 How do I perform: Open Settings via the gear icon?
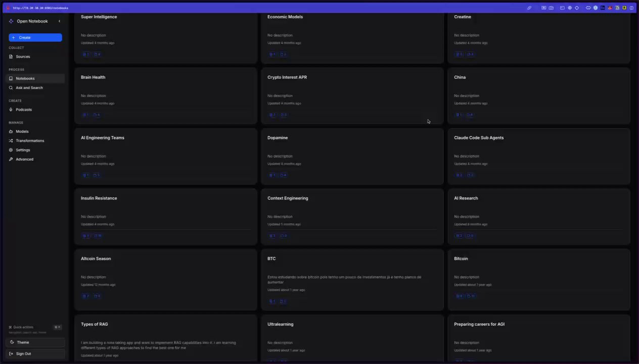pos(11,150)
